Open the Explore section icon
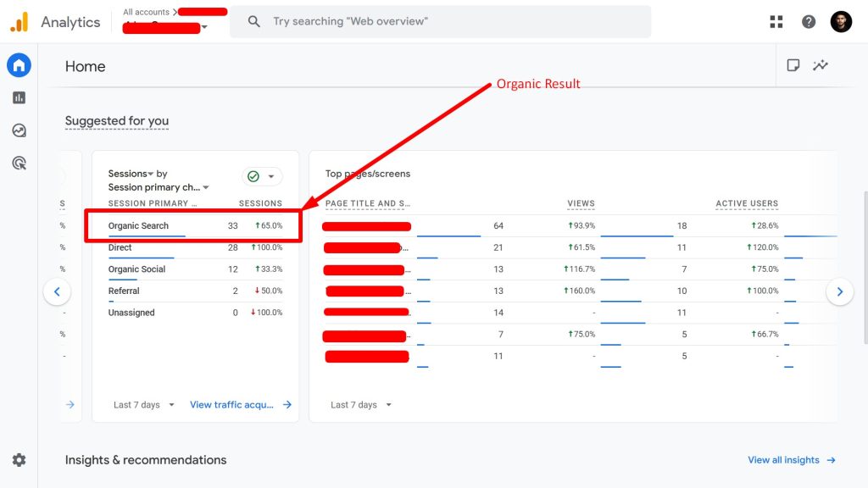The image size is (868, 488). (19, 130)
